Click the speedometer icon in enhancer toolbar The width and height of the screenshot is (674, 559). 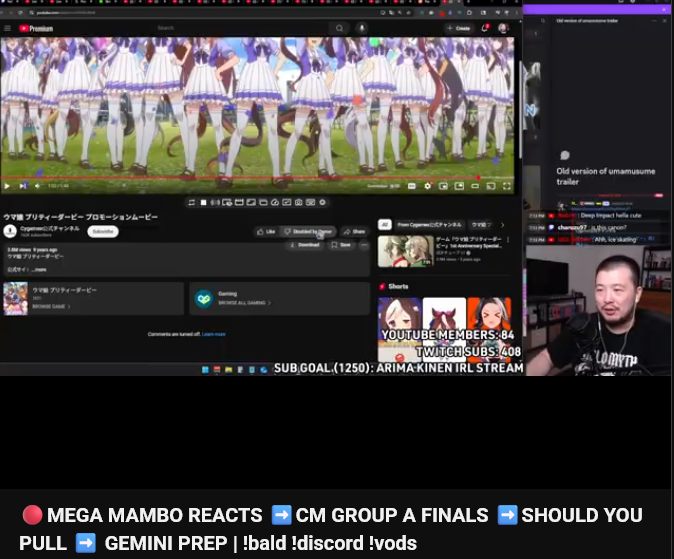275,202
